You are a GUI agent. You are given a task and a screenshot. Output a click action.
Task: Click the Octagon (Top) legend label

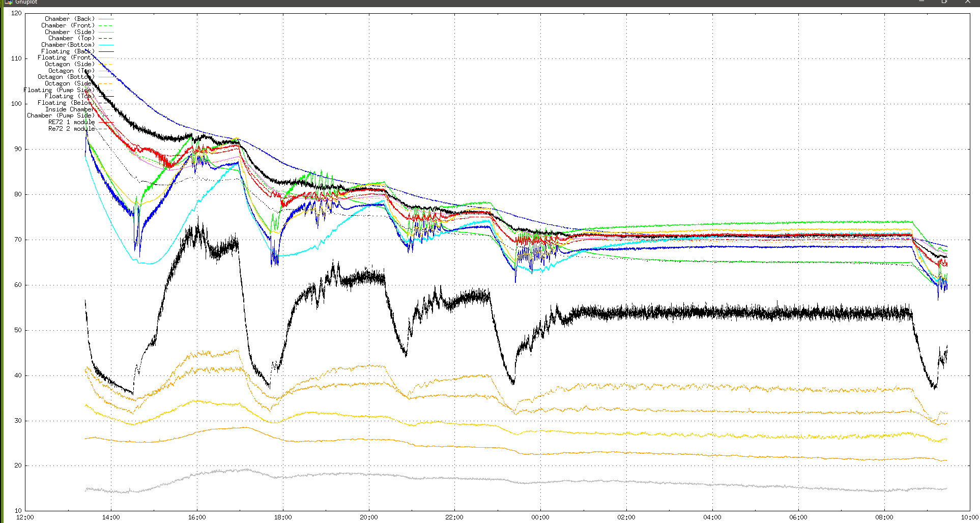point(71,71)
